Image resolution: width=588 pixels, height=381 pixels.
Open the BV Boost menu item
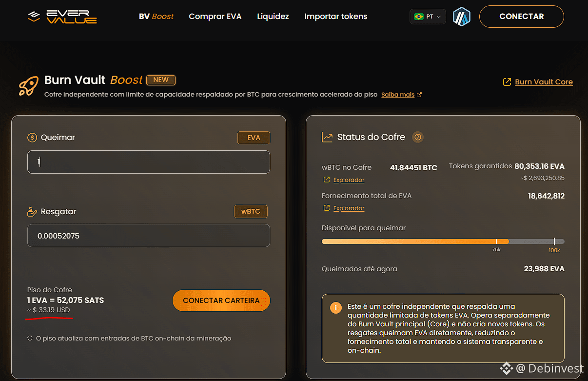(x=156, y=17)
